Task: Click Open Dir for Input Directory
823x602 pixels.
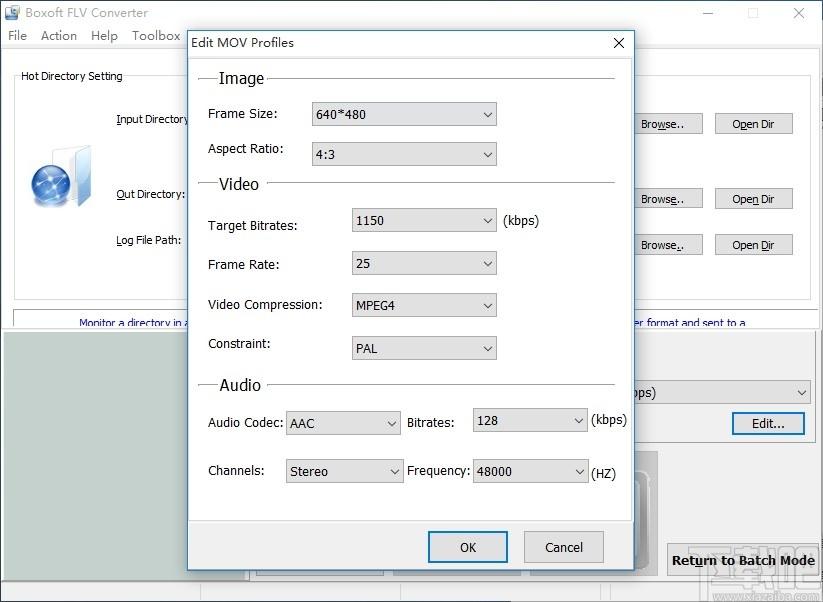Action: [x=753, y=124]
